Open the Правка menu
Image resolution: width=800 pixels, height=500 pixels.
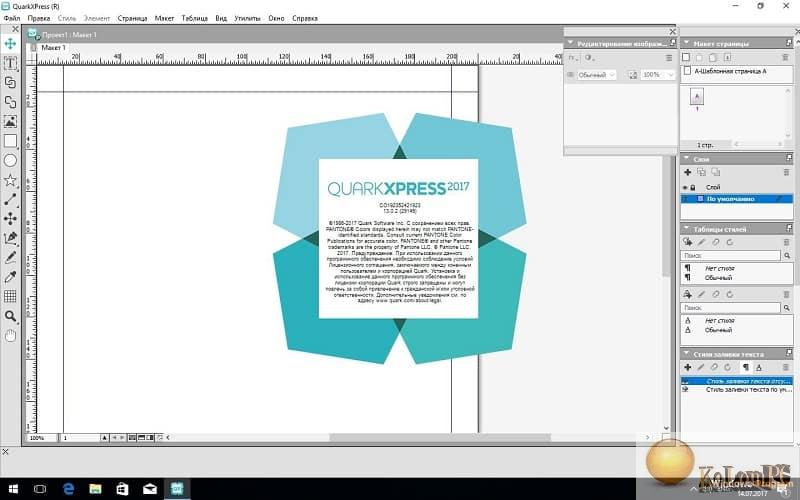coord(39,18)
